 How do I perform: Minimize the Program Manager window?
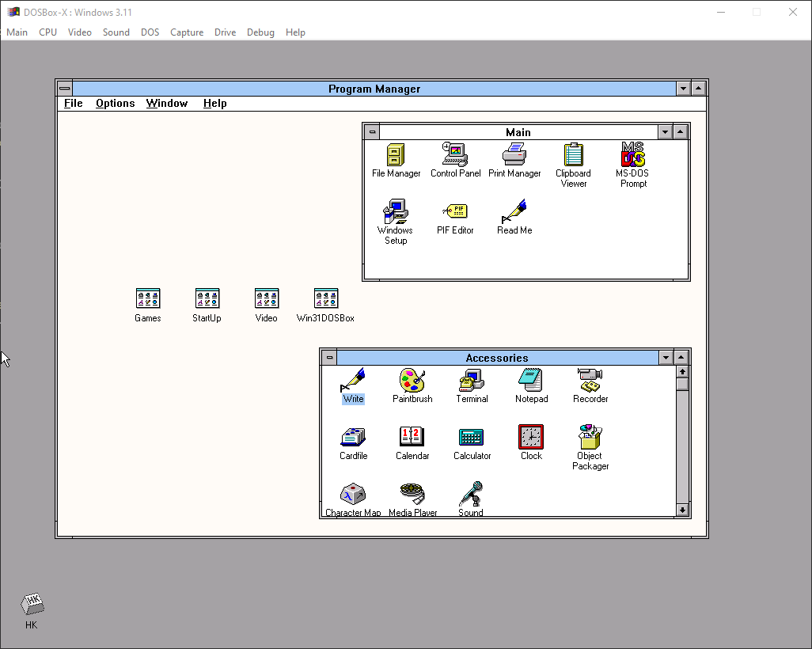coord(684,89)
